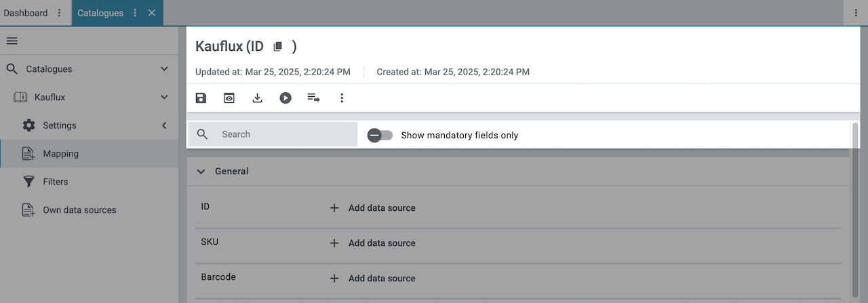Close the Catalogues tab
Viewport: 868px width, 303px height.
point(152,13)
